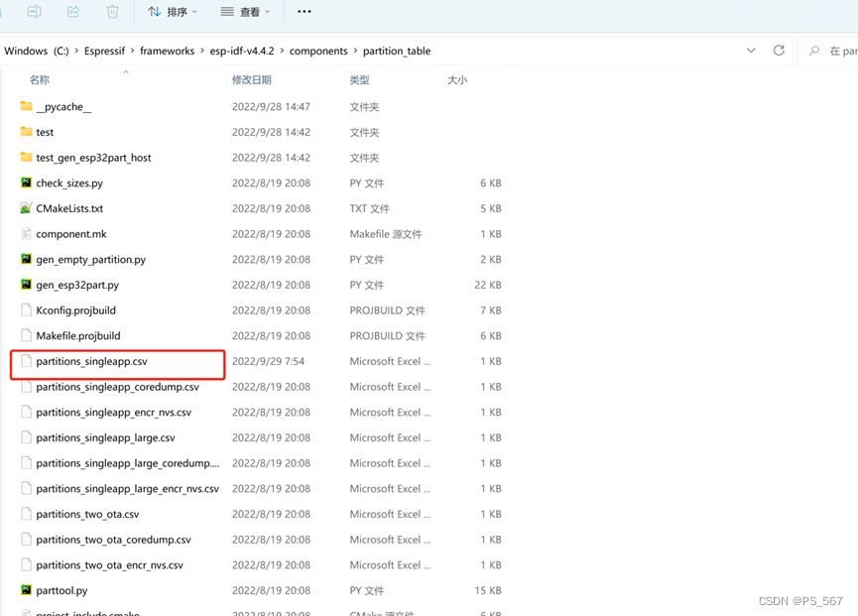Click the Delete icon in the toolbar

pyautogui.click(x=112, y=12)
